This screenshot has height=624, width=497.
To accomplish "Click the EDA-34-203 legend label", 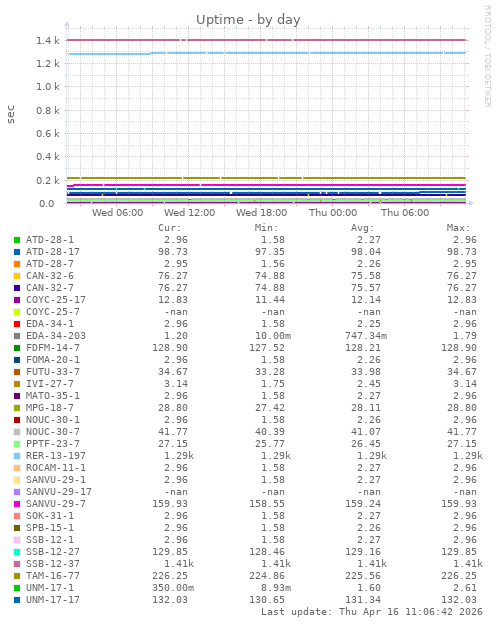I will point(56,336).
